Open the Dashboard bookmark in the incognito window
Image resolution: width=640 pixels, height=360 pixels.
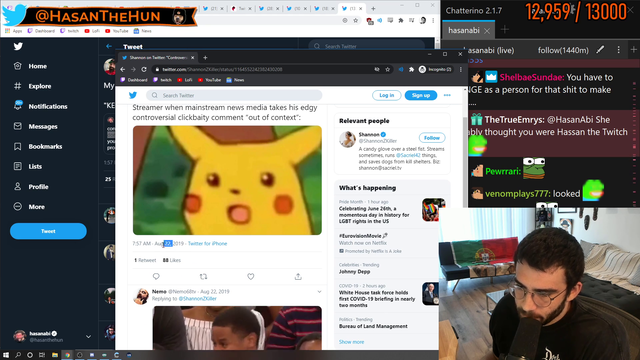tap(134, 80)
